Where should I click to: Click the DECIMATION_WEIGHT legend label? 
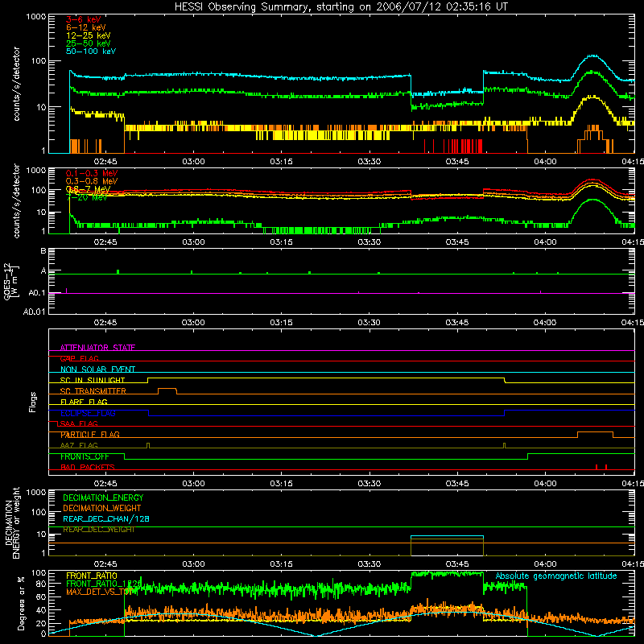102,508
